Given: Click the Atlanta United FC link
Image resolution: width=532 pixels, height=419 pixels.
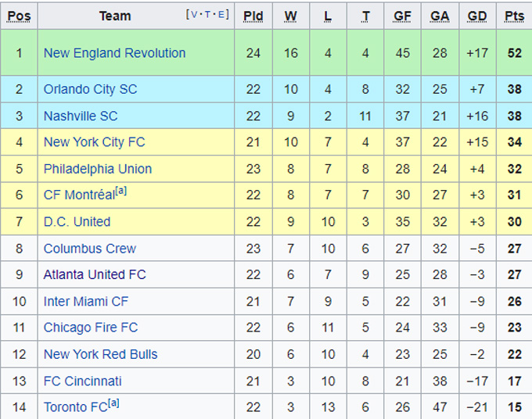Looking at the screenshot, I should [95, 275].
